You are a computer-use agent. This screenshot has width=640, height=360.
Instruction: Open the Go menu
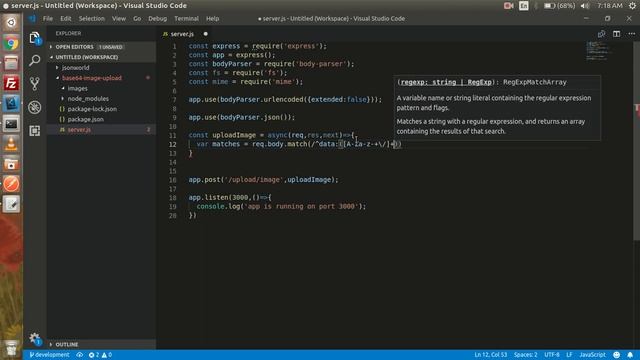click(x=137, y=19)
